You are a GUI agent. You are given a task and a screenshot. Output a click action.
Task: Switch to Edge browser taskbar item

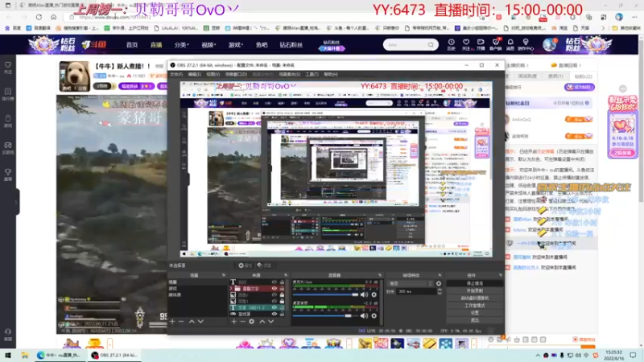pos(60,356)
